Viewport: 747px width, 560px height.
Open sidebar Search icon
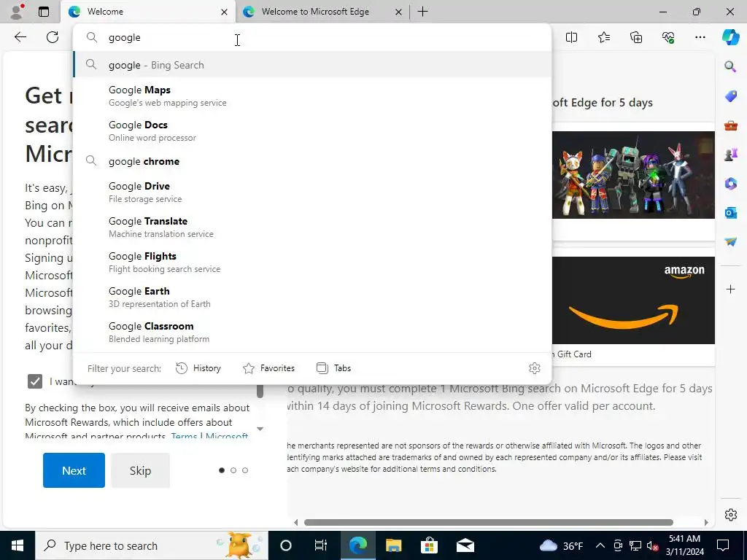730,66
